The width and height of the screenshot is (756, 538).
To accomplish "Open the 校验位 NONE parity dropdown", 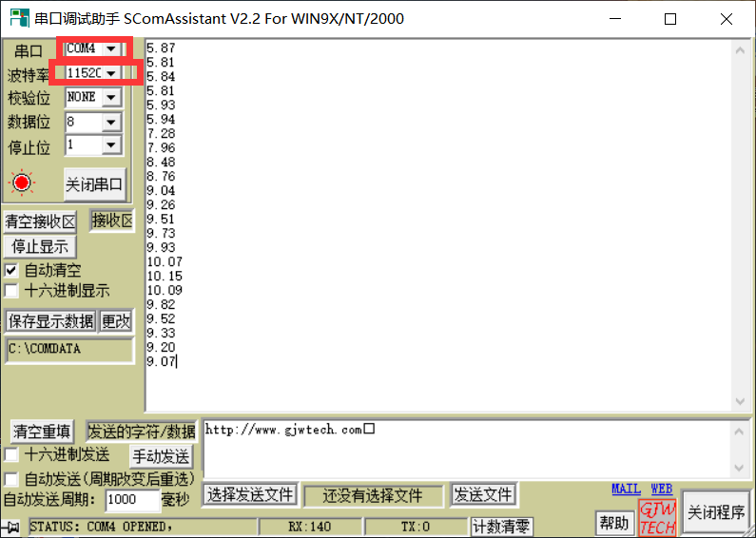I will click(x=111, y=97).
